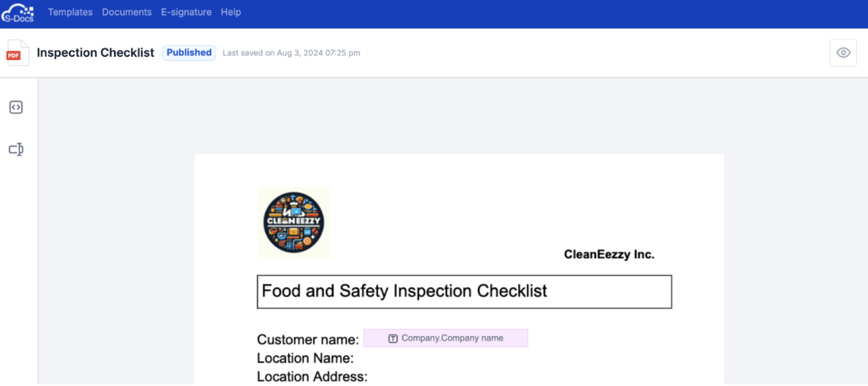Image resolution: width=868 pixels, height=386 pixels.
Task: Click the Location Address line
Action: tap(312, 377)
